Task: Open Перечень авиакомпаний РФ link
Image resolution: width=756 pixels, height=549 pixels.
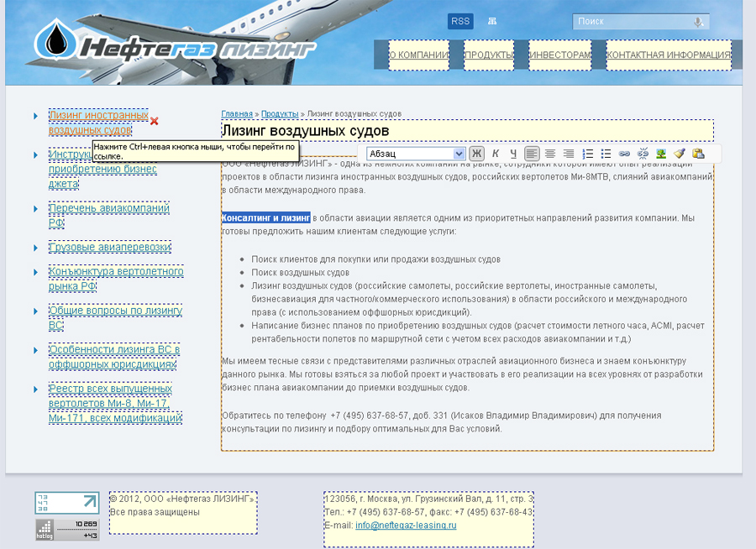Action: point(109,215)
